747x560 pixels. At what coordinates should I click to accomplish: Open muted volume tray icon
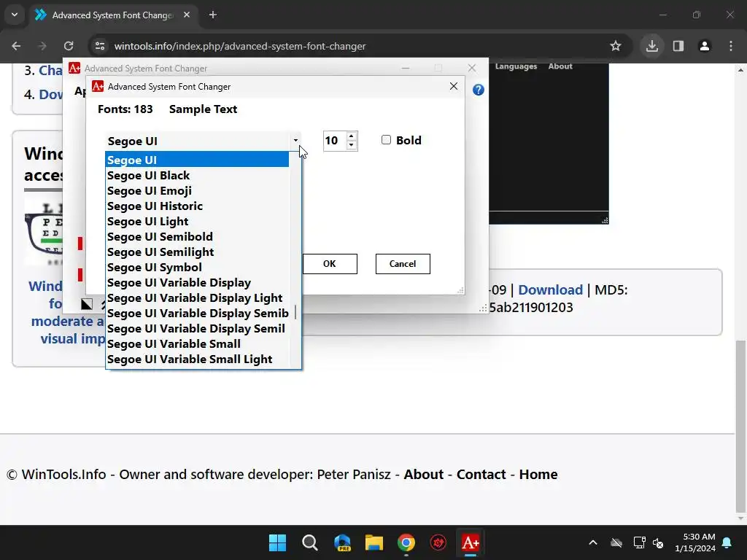(x=658, y=542)
